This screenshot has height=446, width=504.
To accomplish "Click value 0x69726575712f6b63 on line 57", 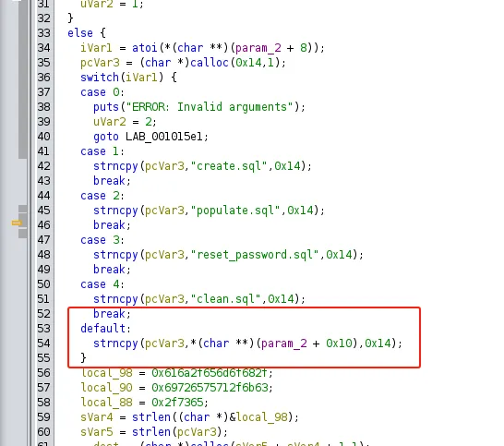I will 210,388.
